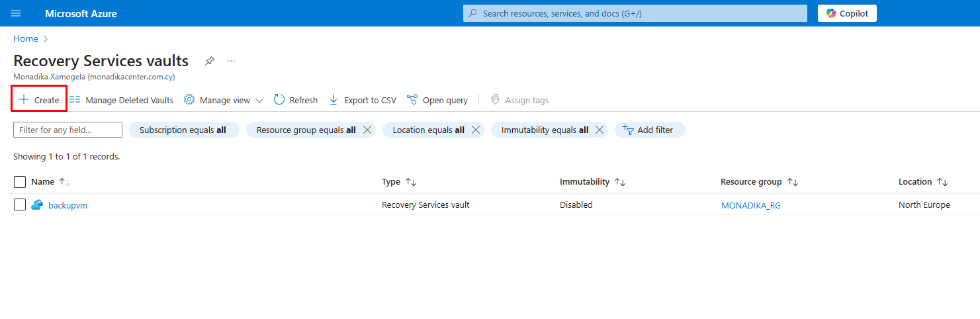Open the backupvm vault
Image resolution: width=980 pixels, height=319 pixels.
(x=67, y=205)
